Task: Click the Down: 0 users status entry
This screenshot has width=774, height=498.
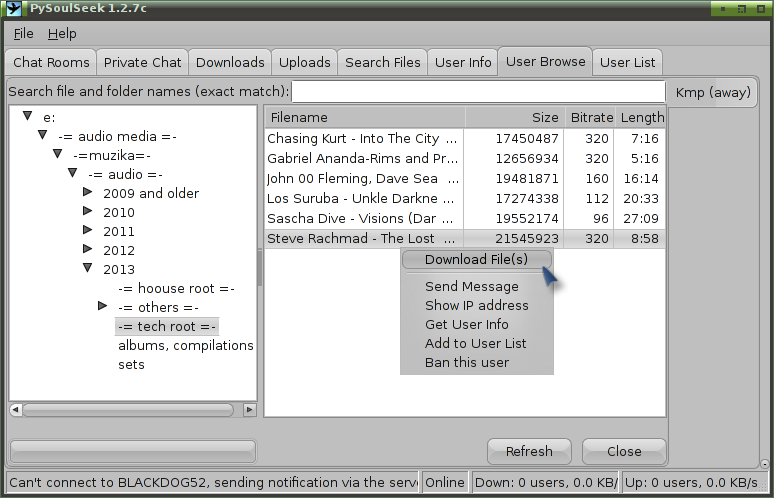Action: [x=545, y=482]
